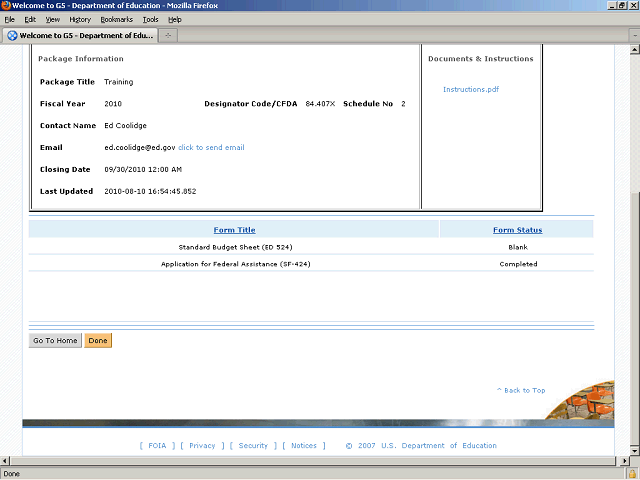
Task: Click the Firefox logo in title bar
Action: tap(6, 5)
